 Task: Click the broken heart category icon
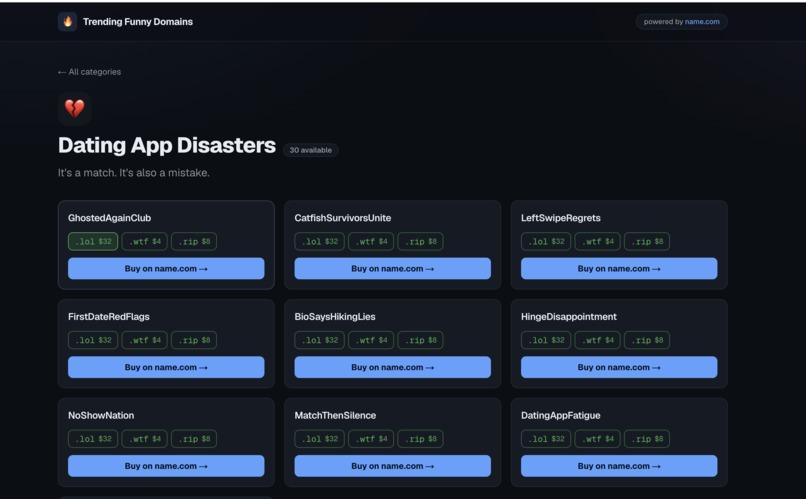point(75,108)
